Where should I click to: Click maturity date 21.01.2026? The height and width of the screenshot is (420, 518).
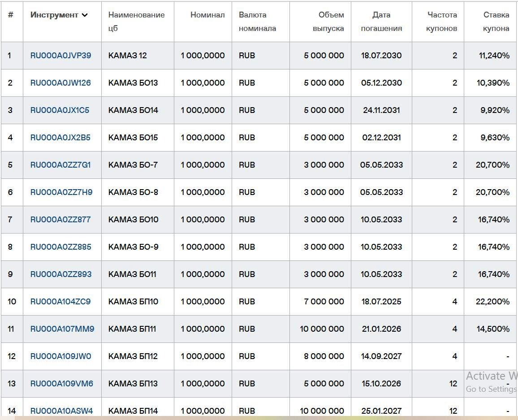pyautogui.click(x=381, y=329)
